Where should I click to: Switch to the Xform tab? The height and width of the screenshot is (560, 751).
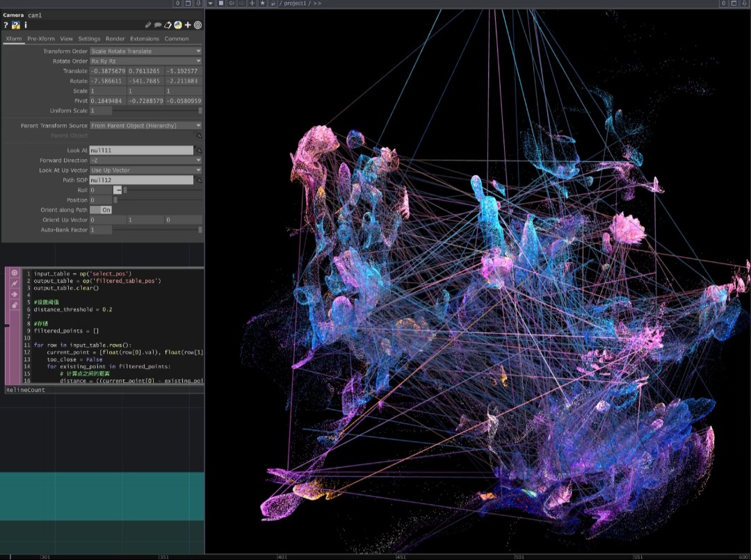pos(14,39)
